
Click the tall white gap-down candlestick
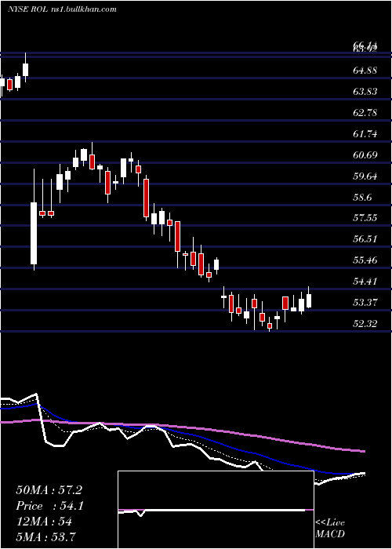point(34,233)
